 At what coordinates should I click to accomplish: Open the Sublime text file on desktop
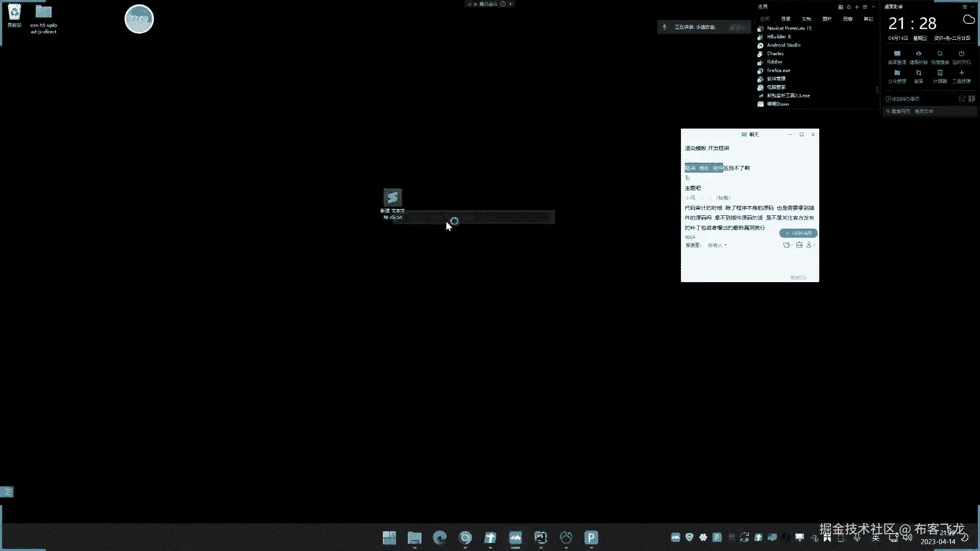click(x=393, y=198)
